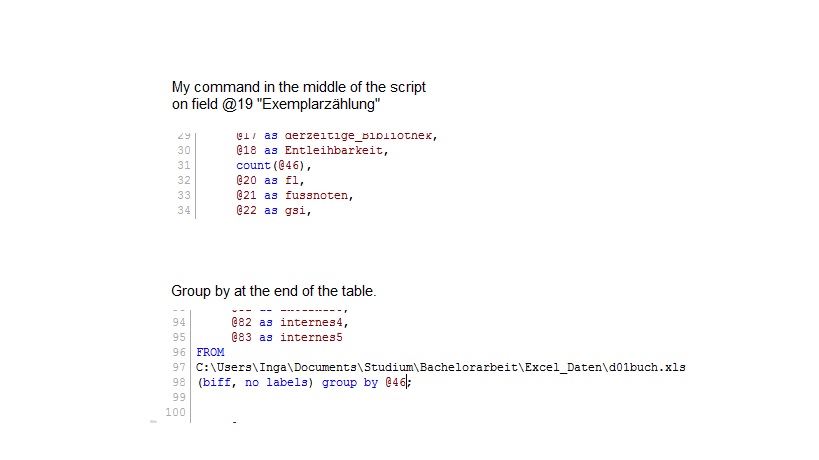Click the 'Group by at the end' caption
Viewport: 819px width, 460px height.
coord(273,291)
